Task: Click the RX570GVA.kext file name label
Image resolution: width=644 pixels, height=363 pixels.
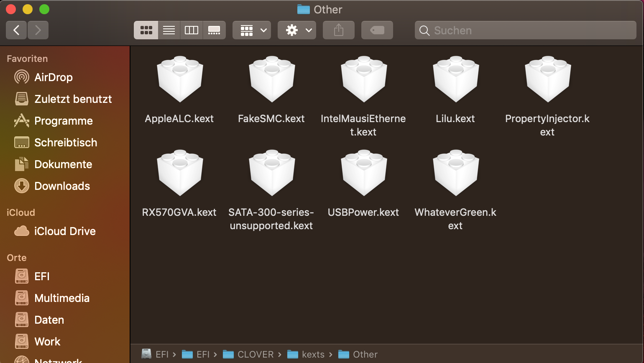Action: [x=179, y=212]
